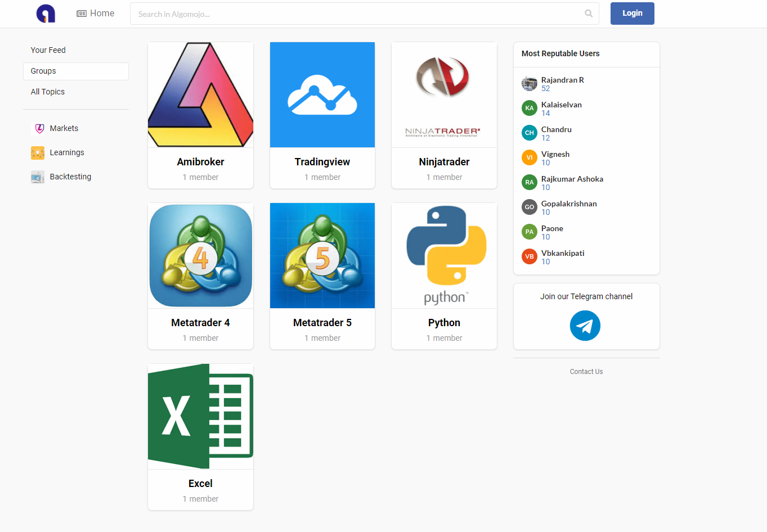Open the Tradingview cloud logo

click(322, 95)
